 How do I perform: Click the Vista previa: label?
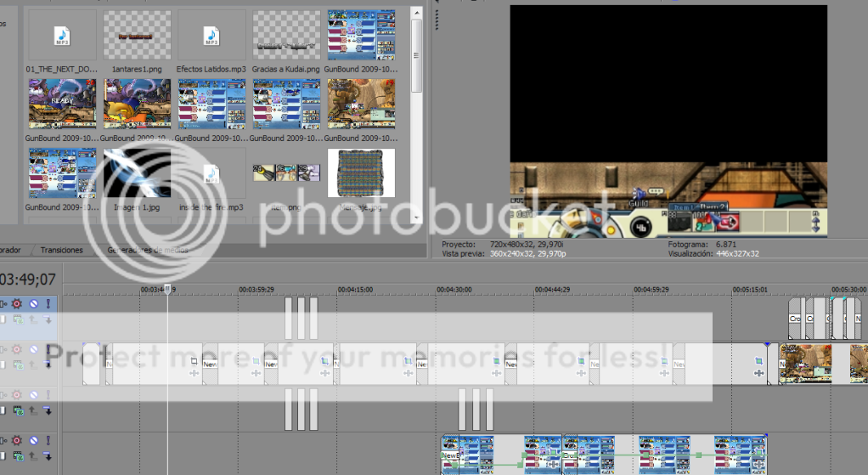463,253
